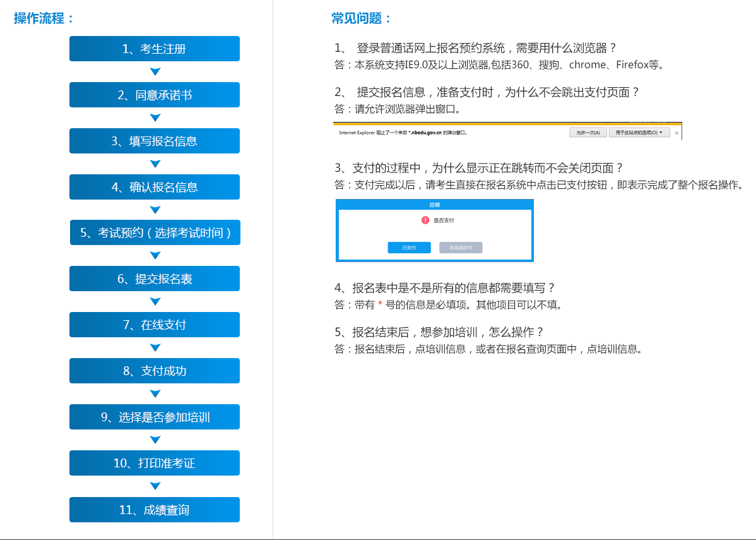Click the 常见问题 heading
756x540 pixels.
(362, 18)
